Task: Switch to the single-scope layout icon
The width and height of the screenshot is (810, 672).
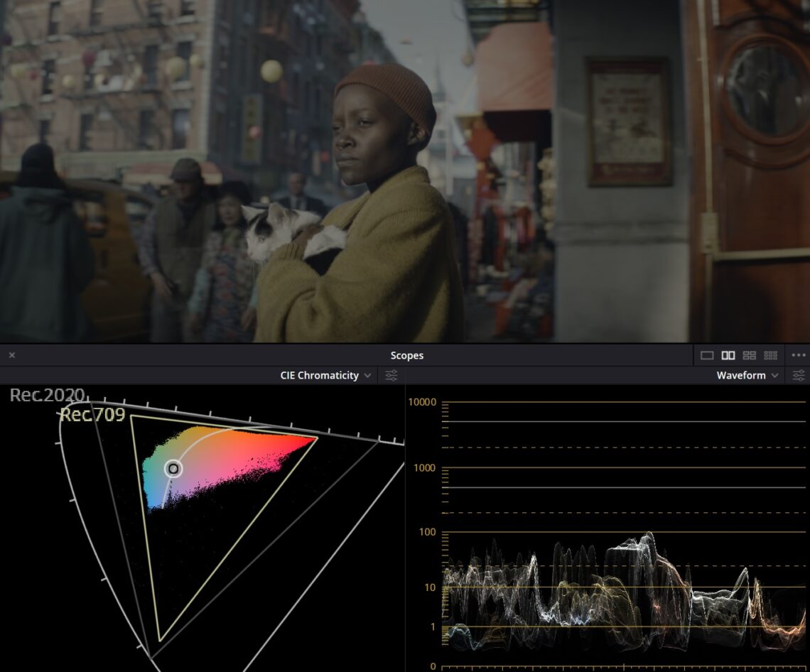Action: point(707,355)
